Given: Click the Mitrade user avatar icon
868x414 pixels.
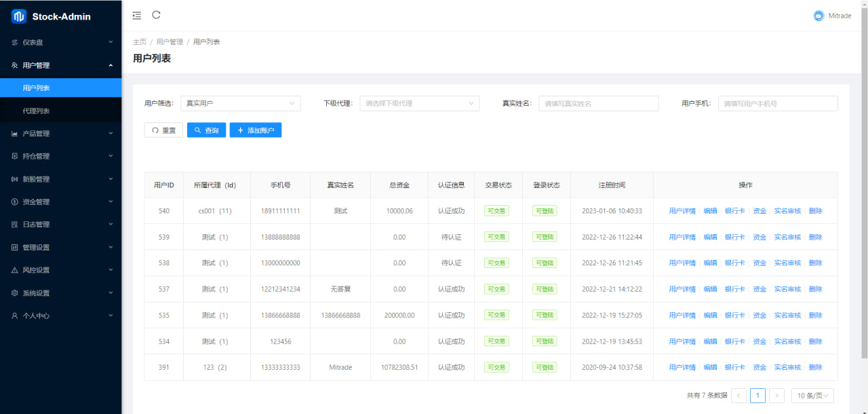Looking at the screenshot, I should click(818, 16).
